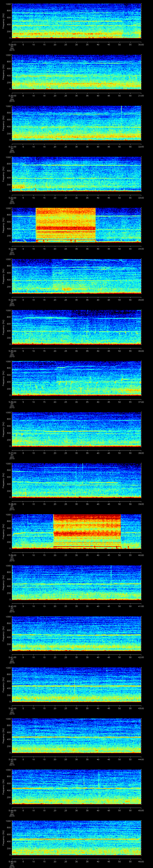Click the 50-second tick under the 5:36:00 panel
This screenshot has height=868, width=153.
click(x=120, y=402)
